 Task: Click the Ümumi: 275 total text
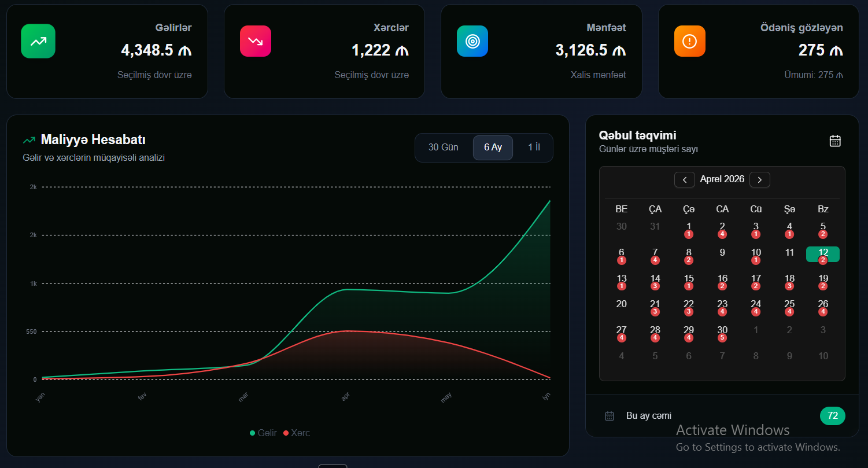click(x=814, y=75)
